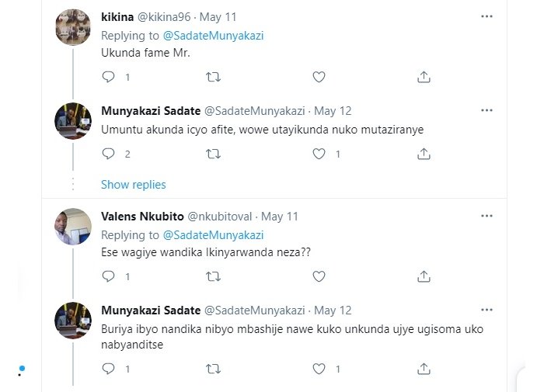
Task: Reply to Sadate's "Umuntu akunda" tweet
Action: pos(109,154)
